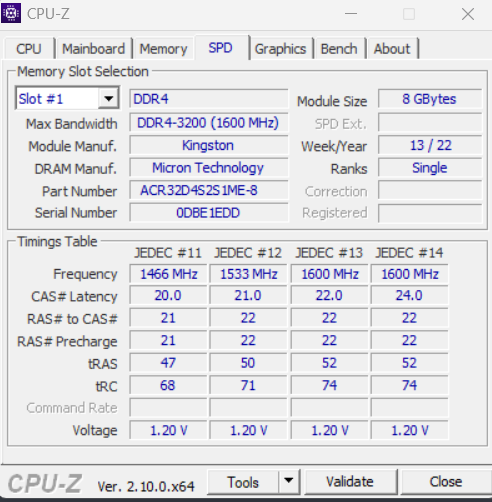
Task: Open the Slot #1 dropdown arrow
Action: [x=108, y=98]
